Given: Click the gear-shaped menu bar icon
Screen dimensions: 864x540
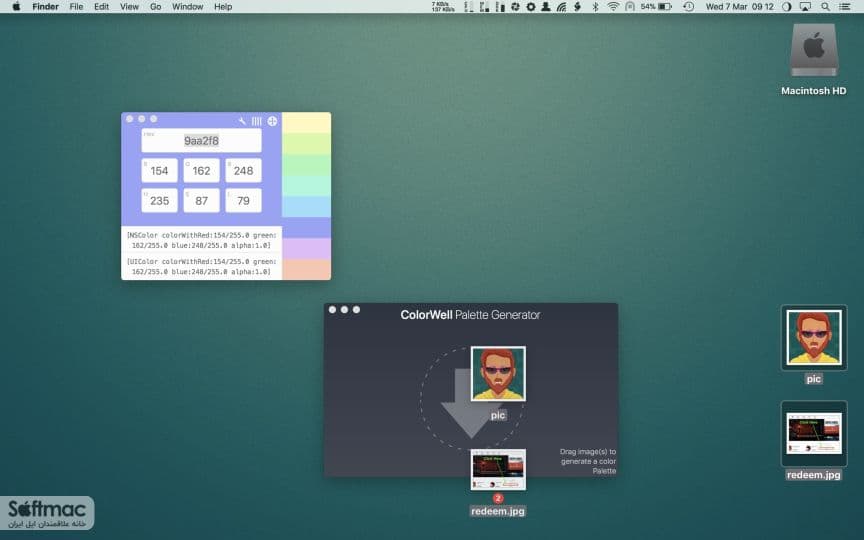Looking at the screenshot, I should (531, 7).
